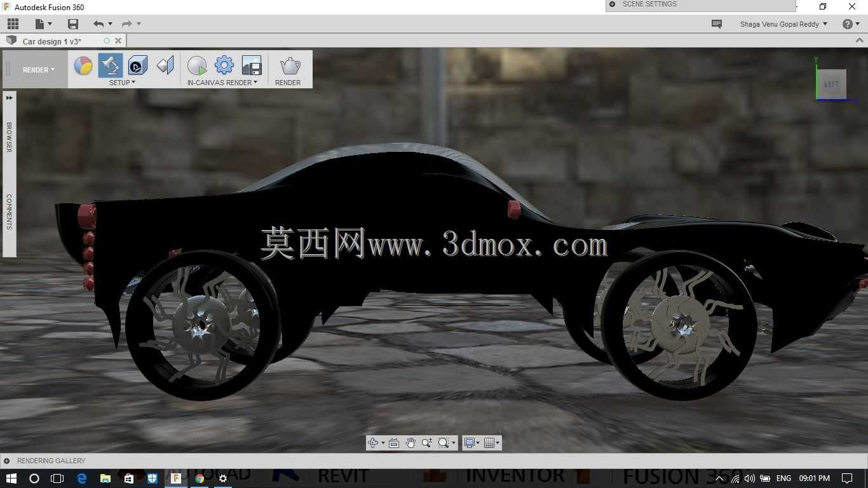Open the Help question mark menu
Image resolution: width=868 pixels, height=488 pixels.
pos(850,24)
